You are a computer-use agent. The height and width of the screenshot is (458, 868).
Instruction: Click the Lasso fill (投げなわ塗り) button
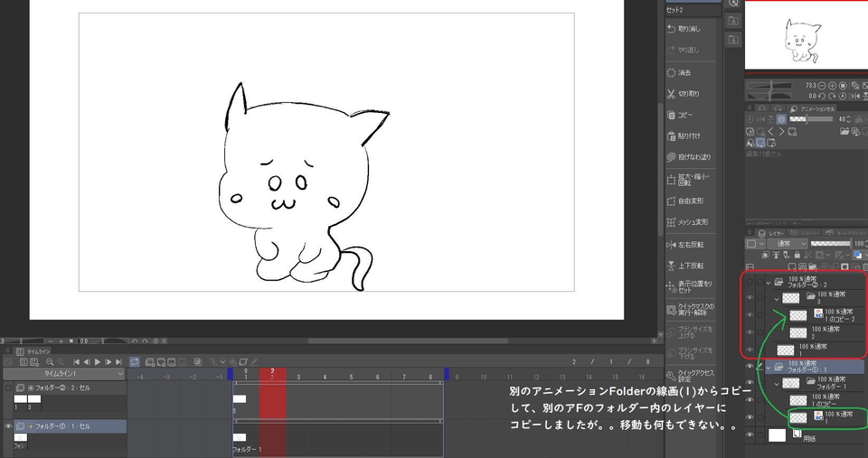click(x=690, y=157)
